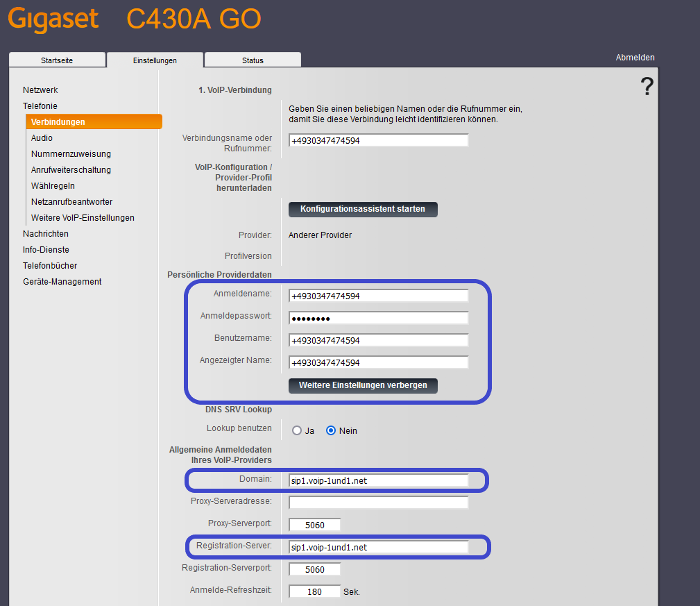Open Geräte-Management in the sidebar
The width and height of the screenshot is (700, 606).
coord(62,282)
